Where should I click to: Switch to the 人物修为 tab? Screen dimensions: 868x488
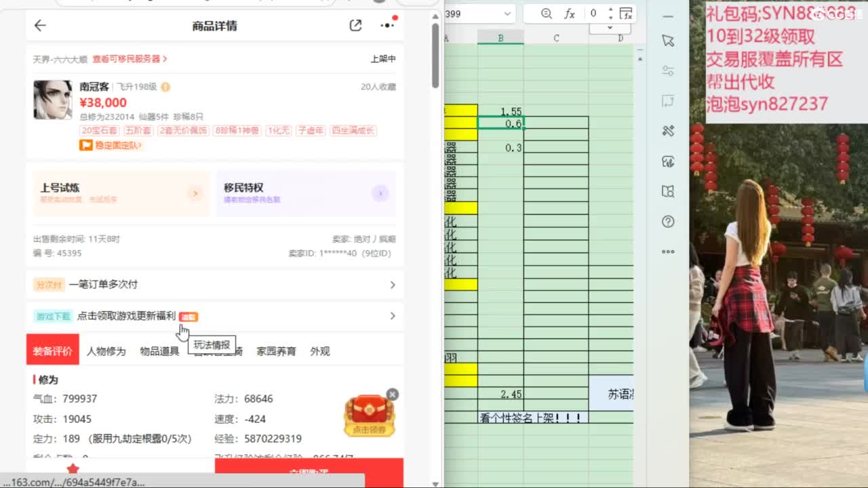pos(106,351)
